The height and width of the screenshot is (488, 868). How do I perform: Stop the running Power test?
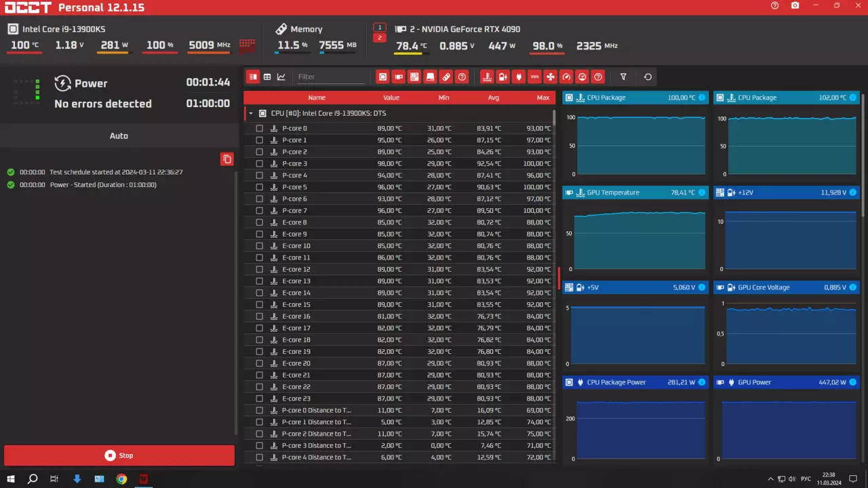[119, 455]
